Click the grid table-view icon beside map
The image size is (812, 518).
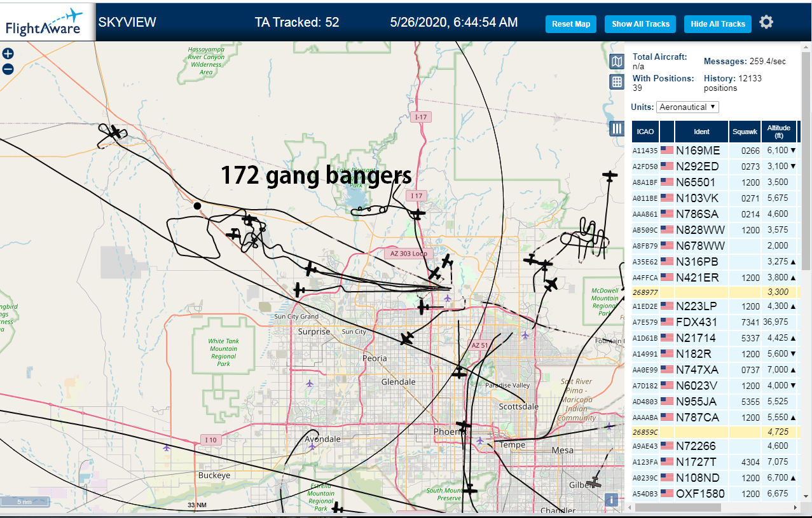(x=617, y=81)
